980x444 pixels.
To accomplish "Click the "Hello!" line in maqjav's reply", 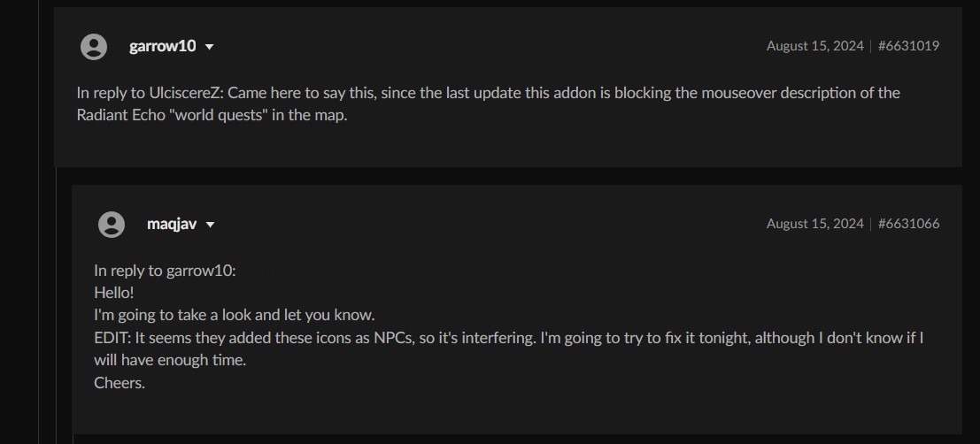I will [114, 293].
